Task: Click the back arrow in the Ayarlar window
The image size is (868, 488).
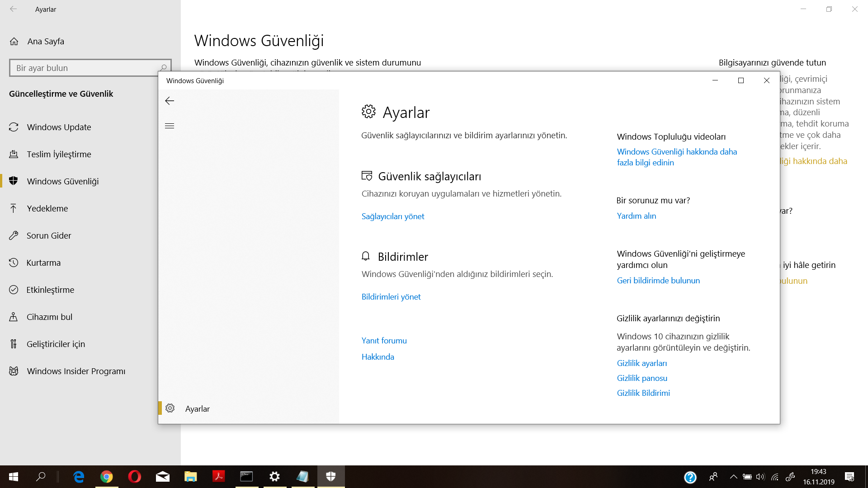Action: click(13, 9)
